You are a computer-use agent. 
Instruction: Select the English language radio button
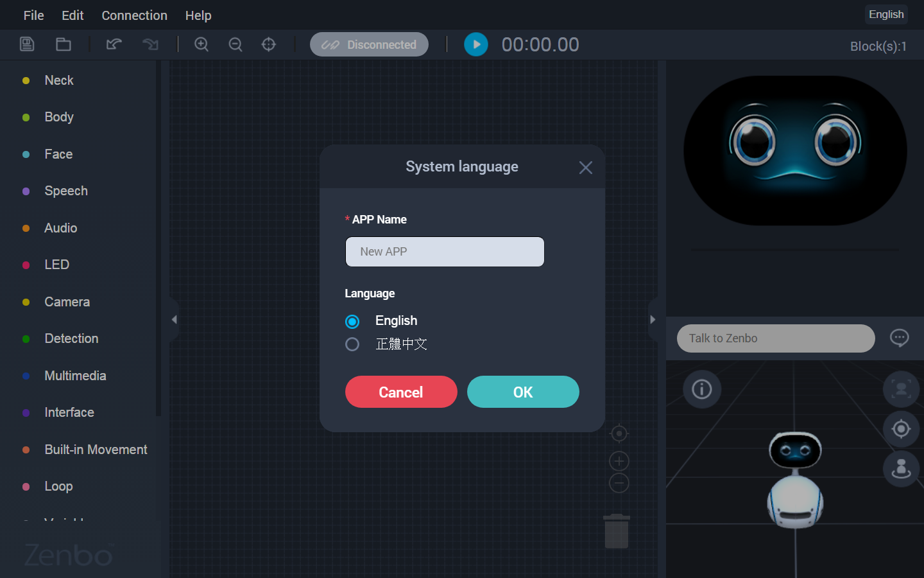[352, 321]
